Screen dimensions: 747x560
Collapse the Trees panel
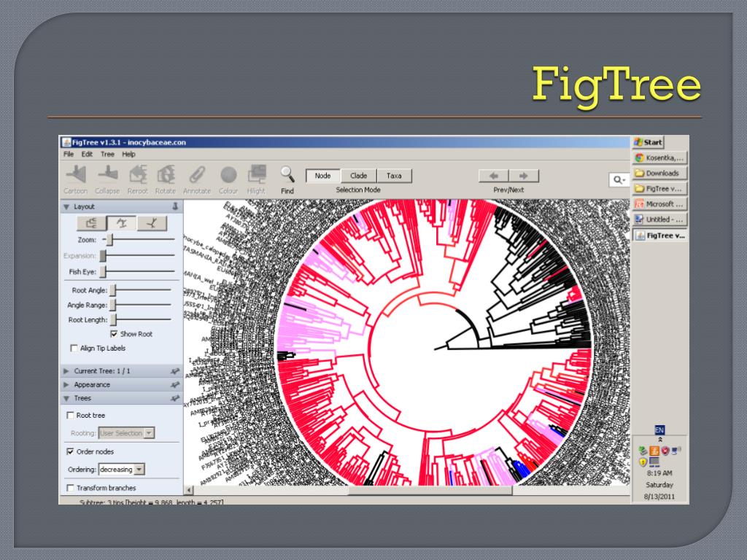coord(66,398)
